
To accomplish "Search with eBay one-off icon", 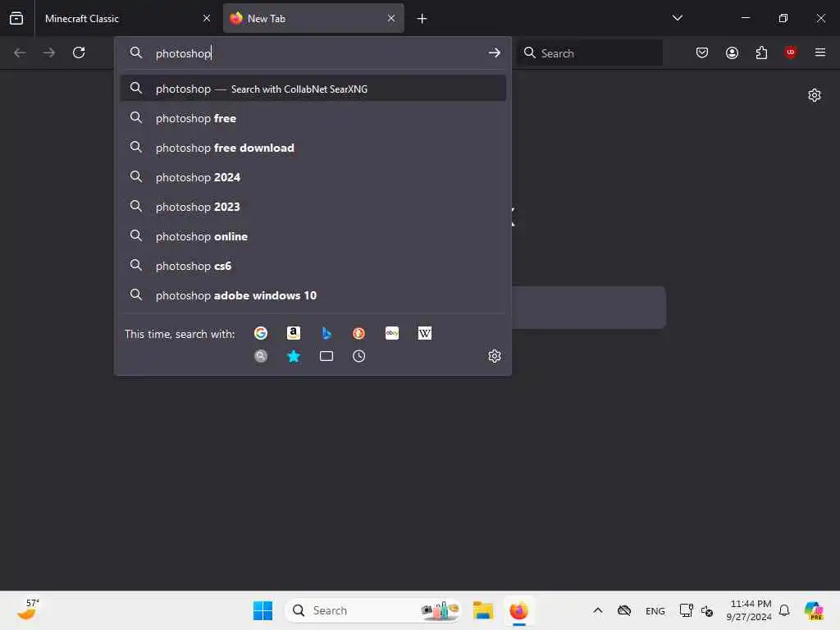I will coord(391,333).
